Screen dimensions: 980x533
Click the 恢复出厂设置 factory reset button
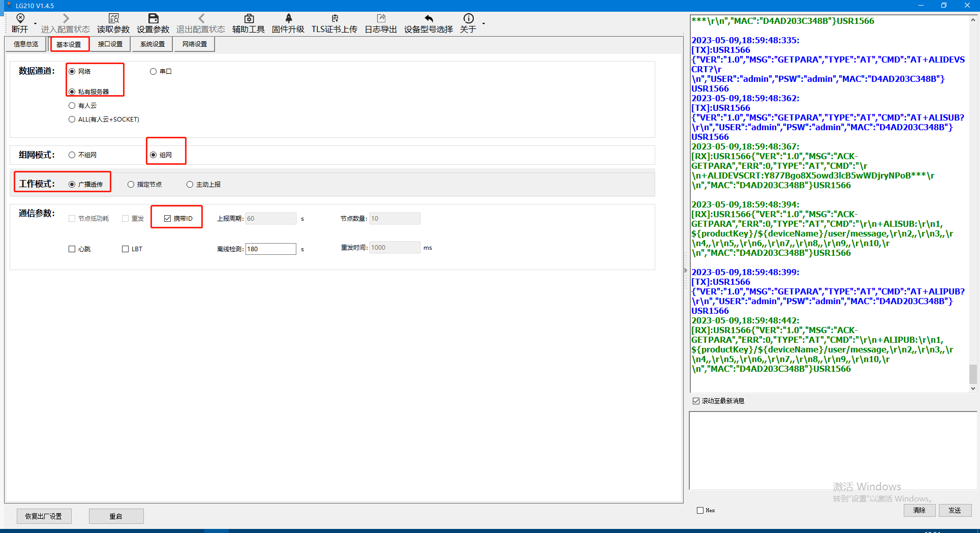44,516
